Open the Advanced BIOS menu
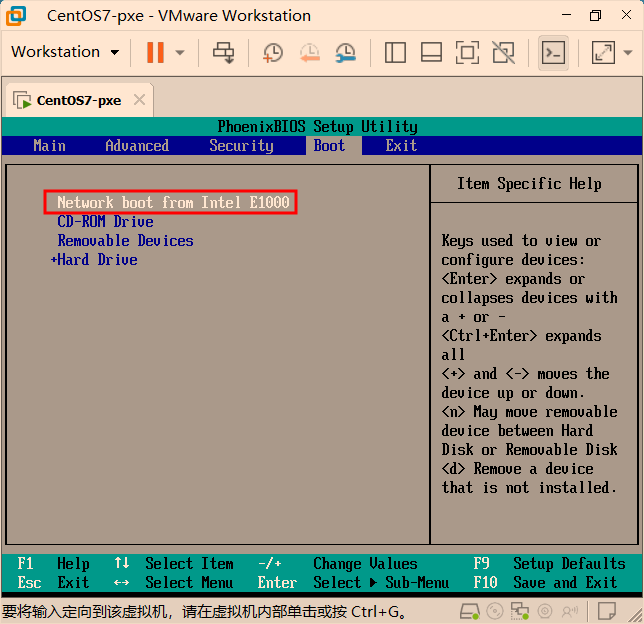Screen dimensions: 644x624 point(137,146)
